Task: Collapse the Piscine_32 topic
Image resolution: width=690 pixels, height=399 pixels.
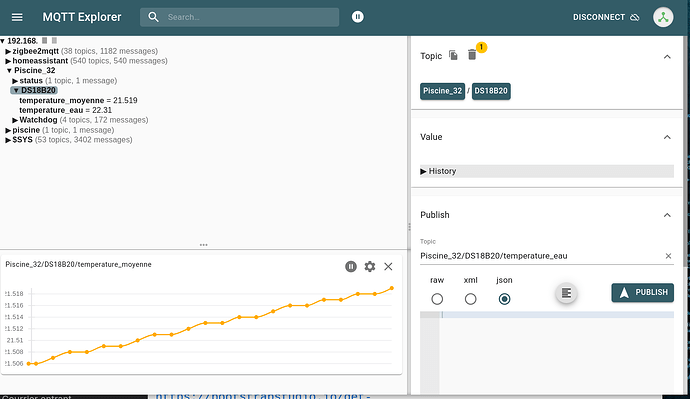Action: (9, 71)
